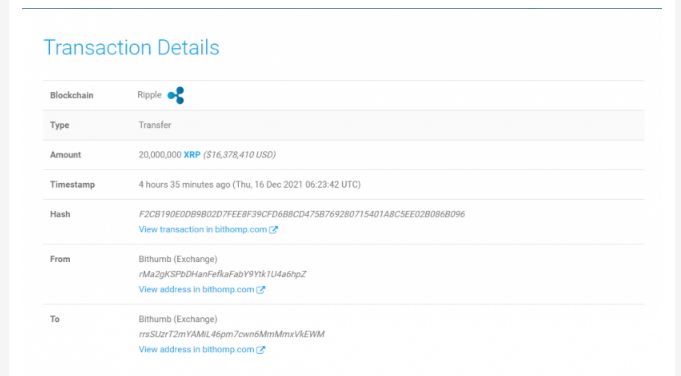Image resolution: width=681 pixels, height=376 pixels.
Task: Click the ($16,378,410 USD) value
Action: click(239, 155)
